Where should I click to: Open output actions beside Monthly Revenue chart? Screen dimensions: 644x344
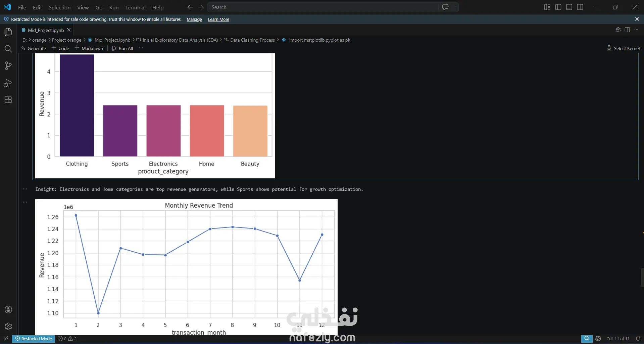click(x=25, y=202)
